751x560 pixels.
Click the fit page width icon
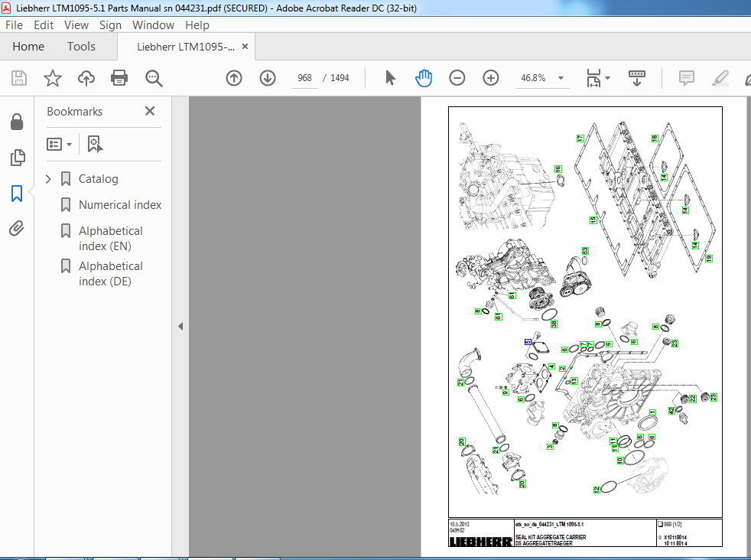pos(593,77)
